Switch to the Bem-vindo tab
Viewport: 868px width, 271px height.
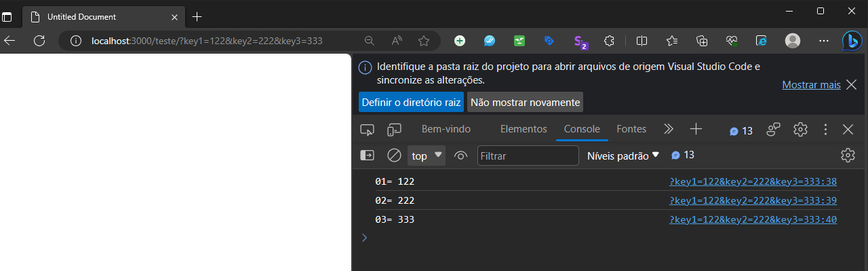tap(446, 129)
